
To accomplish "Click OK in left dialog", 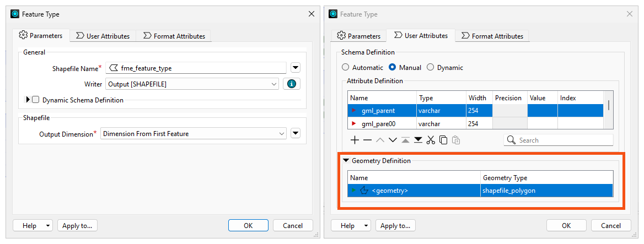I will 248,225.
